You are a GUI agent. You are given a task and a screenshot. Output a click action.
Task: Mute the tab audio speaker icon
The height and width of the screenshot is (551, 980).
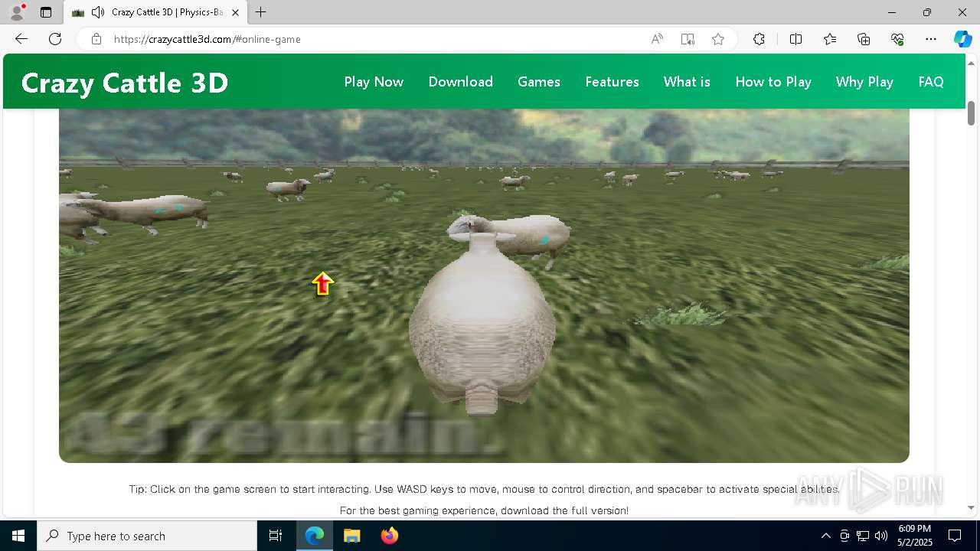coord(97,12)
